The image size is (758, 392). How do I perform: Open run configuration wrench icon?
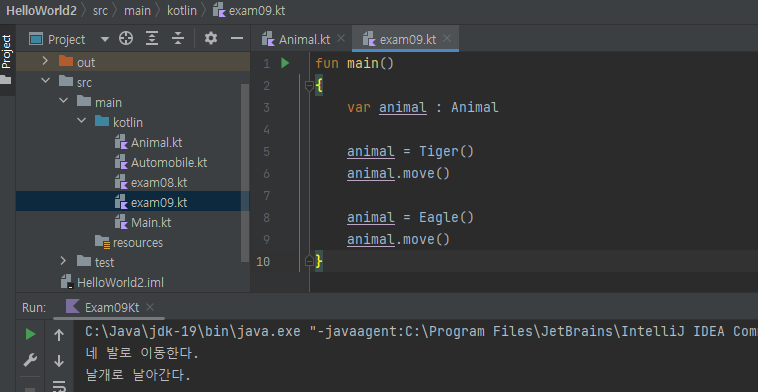click(30, 360)
